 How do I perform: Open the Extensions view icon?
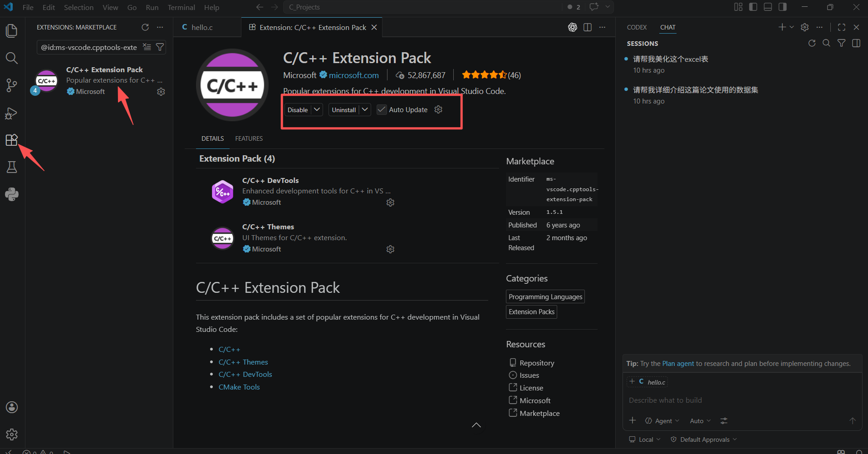[12, 140]
